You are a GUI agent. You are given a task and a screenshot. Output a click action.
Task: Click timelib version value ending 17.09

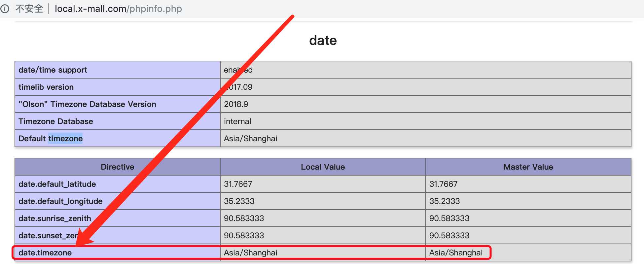tap(238, 87)
